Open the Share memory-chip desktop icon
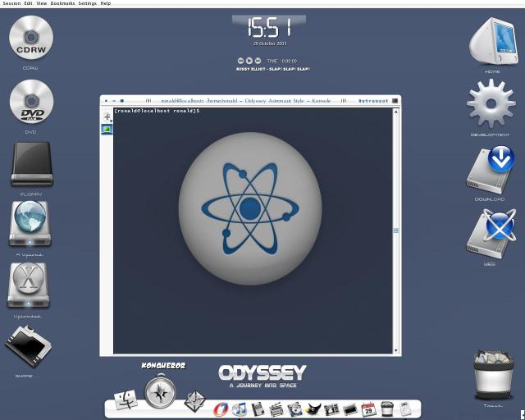This screenshot has width=525, height=420. point(28,347)
